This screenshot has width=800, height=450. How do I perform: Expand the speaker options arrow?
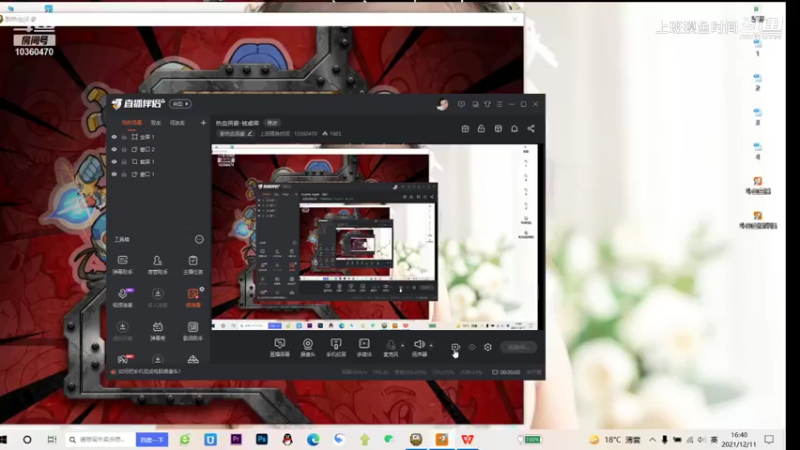pyautogui.click(x=431, y=345)
